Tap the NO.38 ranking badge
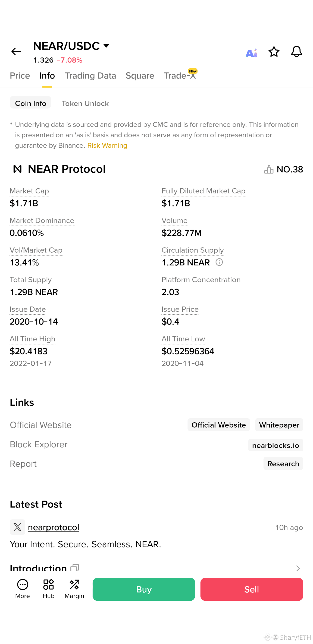 point(284,169)
